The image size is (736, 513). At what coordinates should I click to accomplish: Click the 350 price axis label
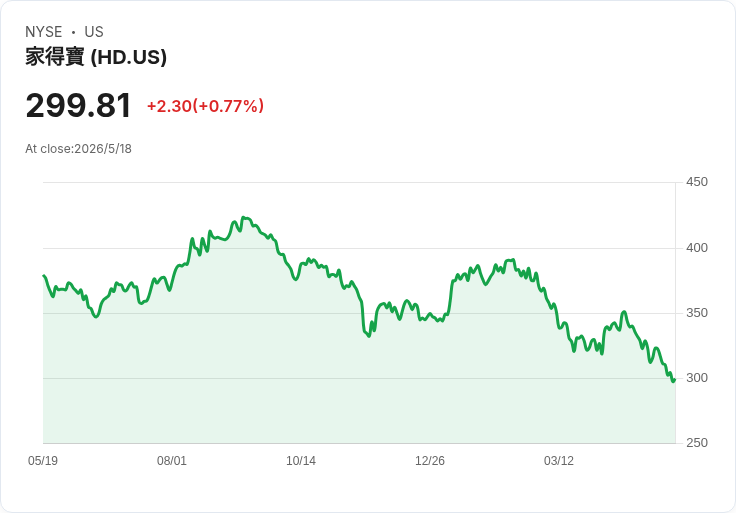[697, 313]
